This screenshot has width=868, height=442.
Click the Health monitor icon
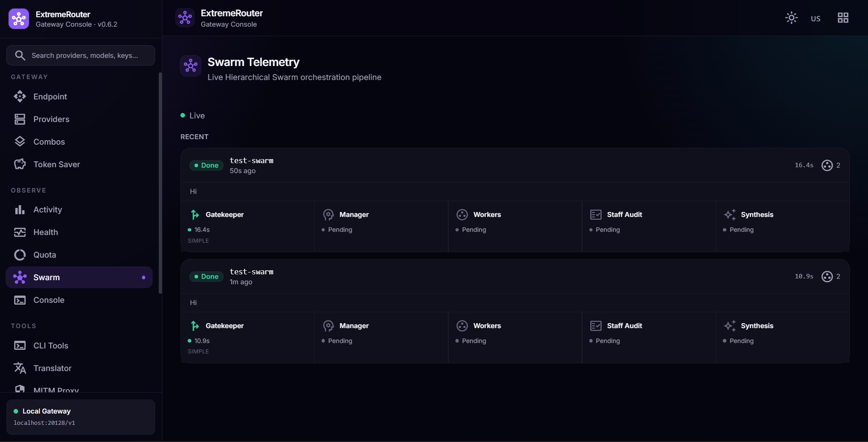point(20,232)
